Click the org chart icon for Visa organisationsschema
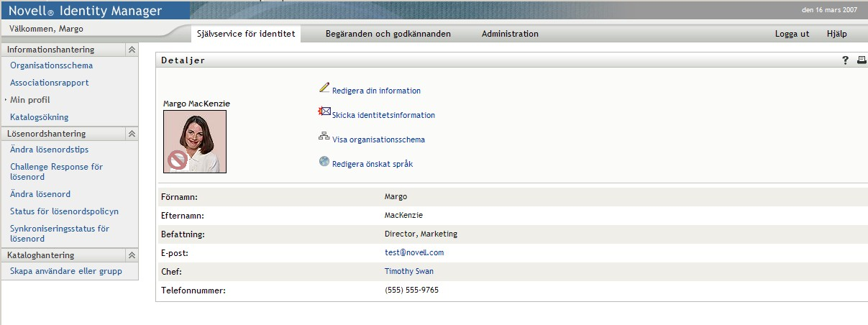This screenshot has width=868, height=325. (324, 137)
